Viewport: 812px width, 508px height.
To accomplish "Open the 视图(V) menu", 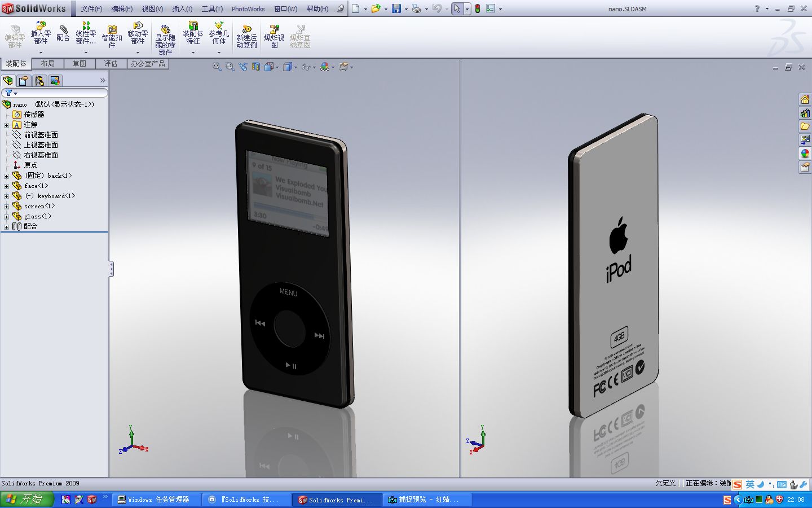I will (x=152, y=9).
